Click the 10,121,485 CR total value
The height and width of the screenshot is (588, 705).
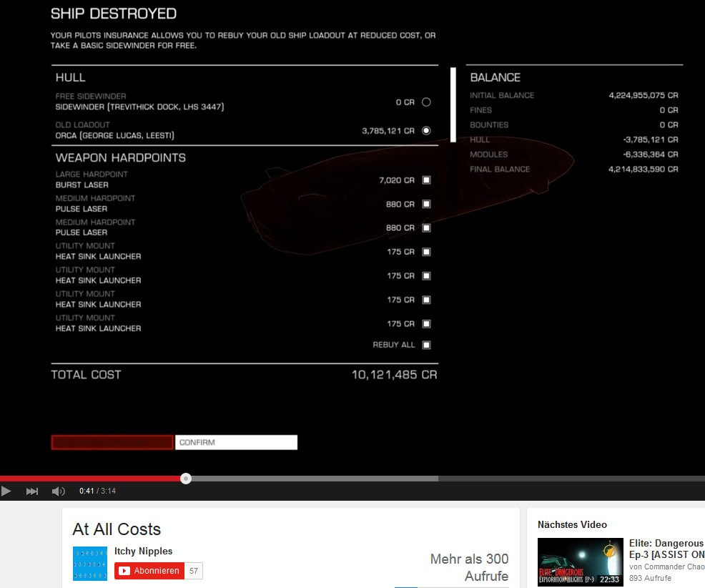[394, 375]
